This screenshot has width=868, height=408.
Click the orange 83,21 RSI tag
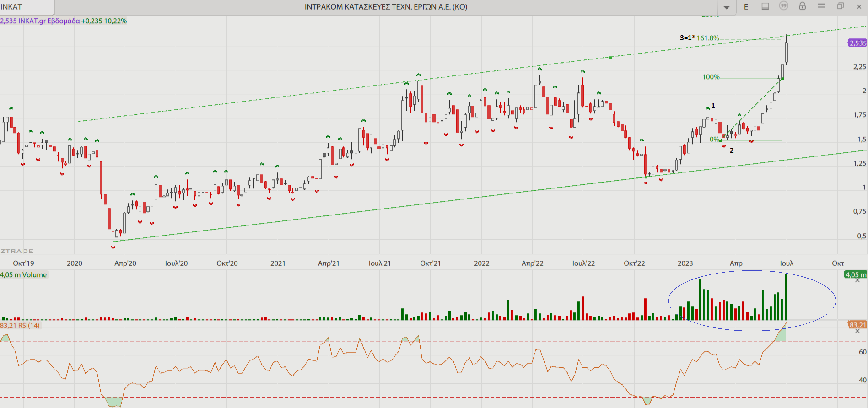point(857,325)
